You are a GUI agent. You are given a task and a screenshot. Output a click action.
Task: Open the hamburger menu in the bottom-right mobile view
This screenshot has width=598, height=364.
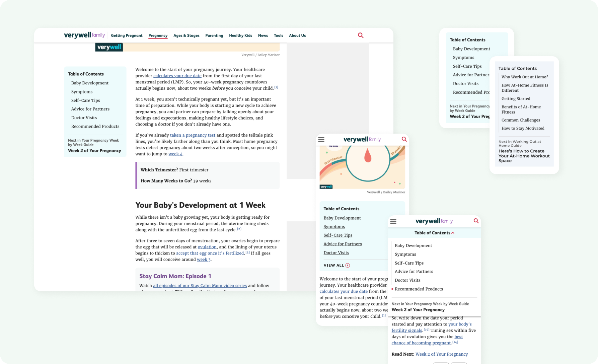(x=393, y=221)
